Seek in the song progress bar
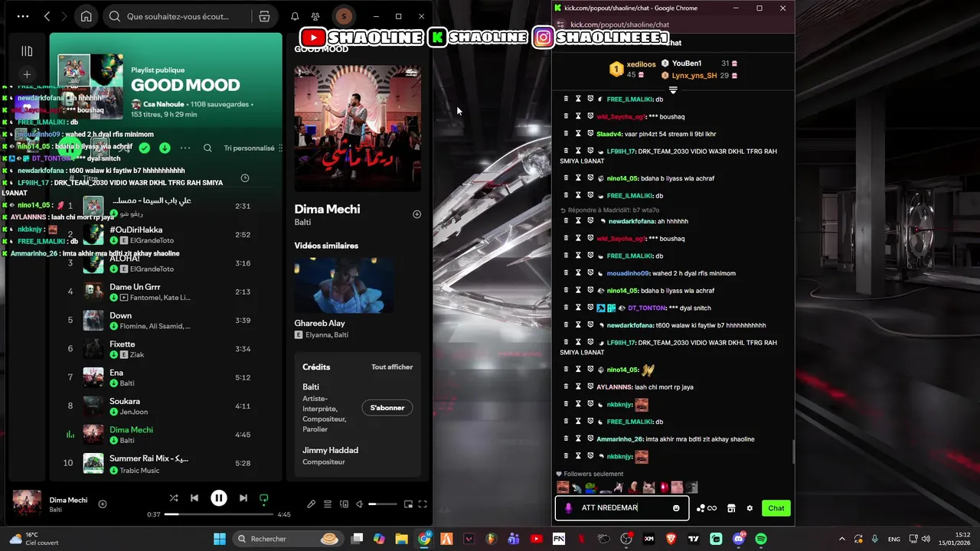 tap(219, 514)
